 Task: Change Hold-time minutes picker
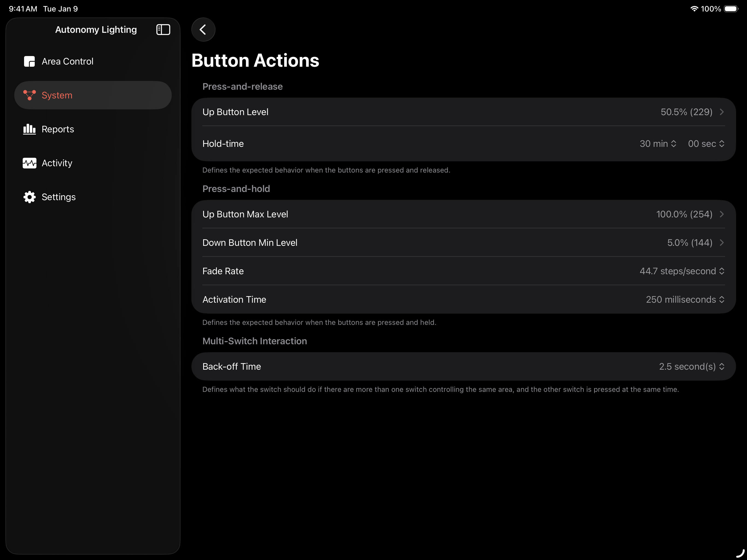coord(658,144)
